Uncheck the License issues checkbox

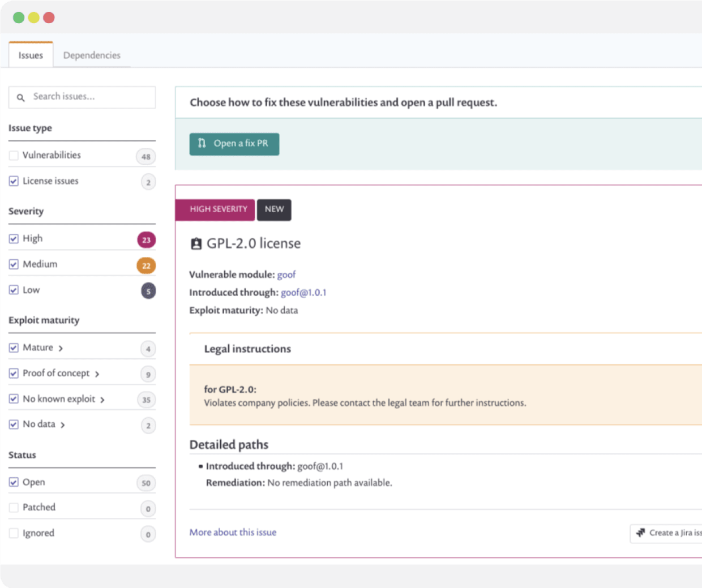point(14,181)
